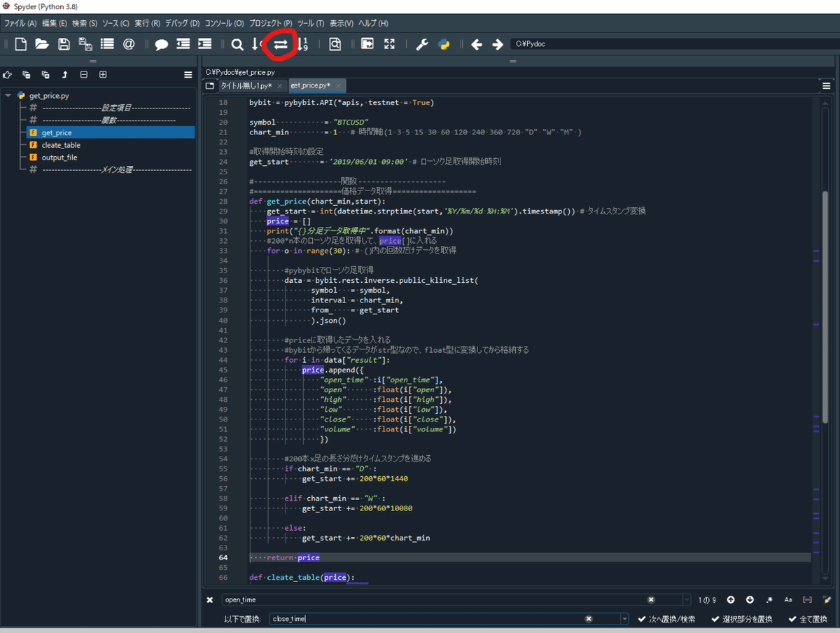
Task: Collapse the get_price.py outline tree node
Action: pos(8,96)
